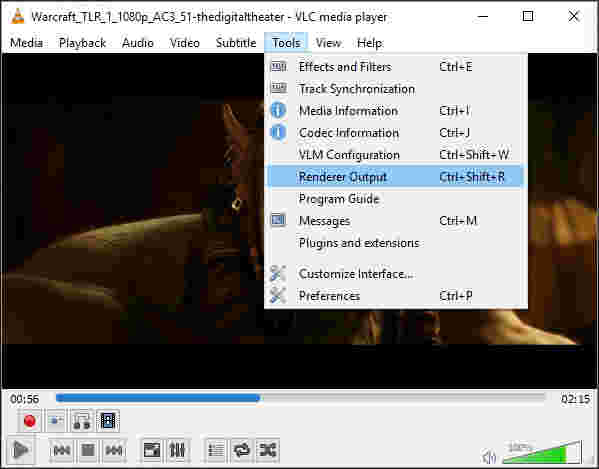Image resolution: width=599 pixels, height=469 pixels.
Task: Select Codec Information entry
Action: [396, 133]
